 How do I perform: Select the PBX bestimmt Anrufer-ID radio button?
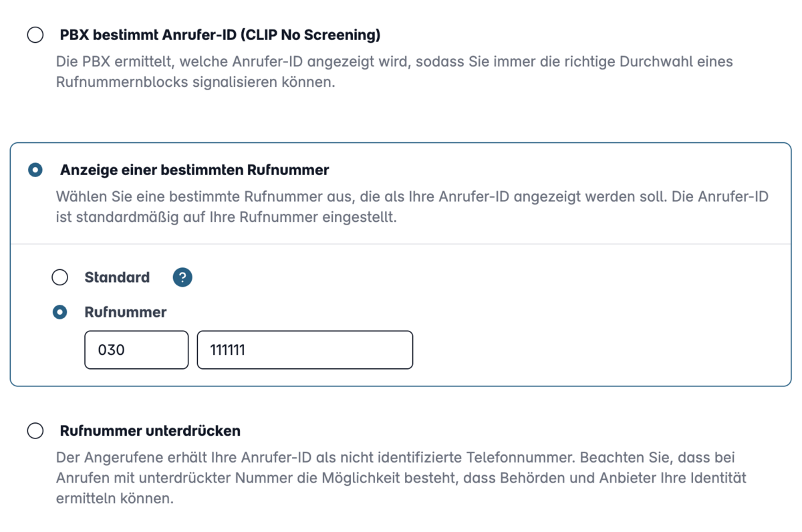(35, 35)
